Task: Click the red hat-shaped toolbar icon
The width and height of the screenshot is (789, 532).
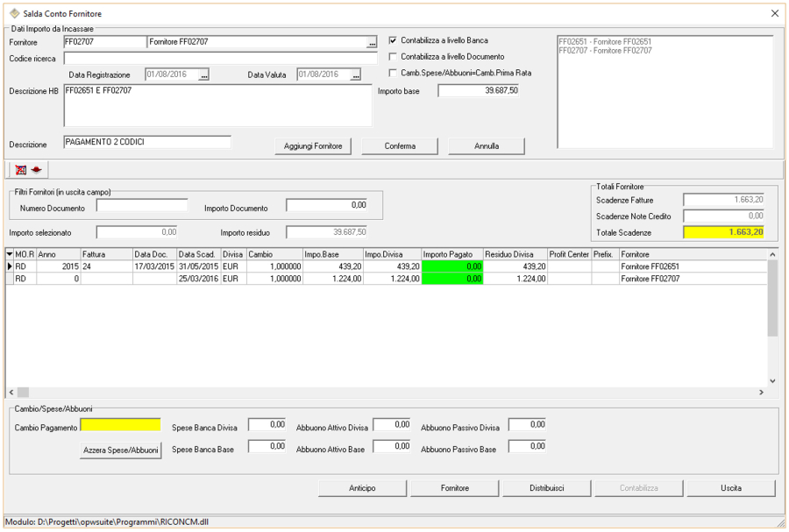Action: 37,168
